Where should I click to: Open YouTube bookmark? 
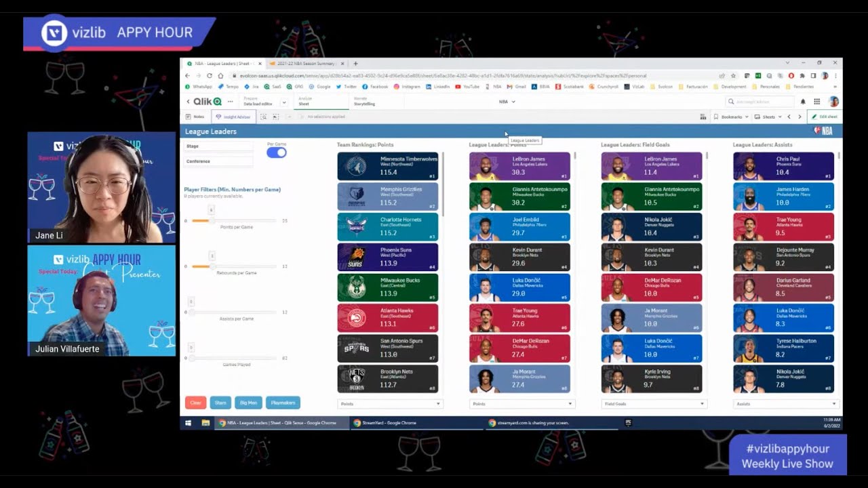click(467, 87)
